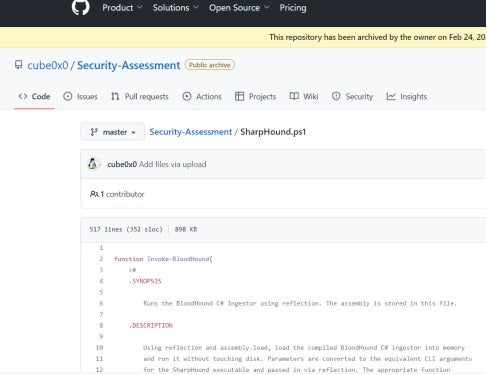487x375 pixels.
Task: Click the 'function Invoke-BloodHound{' code line
Action: click(x=163, y=259)
